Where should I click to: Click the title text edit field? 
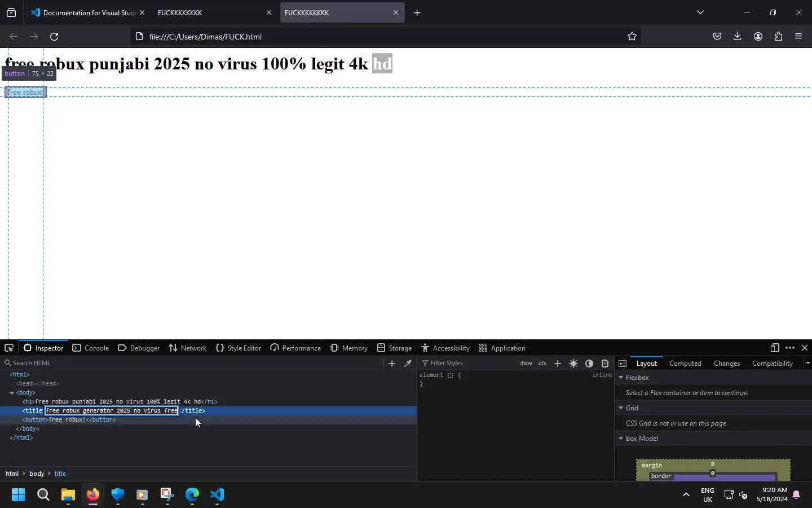coord(112,410)
